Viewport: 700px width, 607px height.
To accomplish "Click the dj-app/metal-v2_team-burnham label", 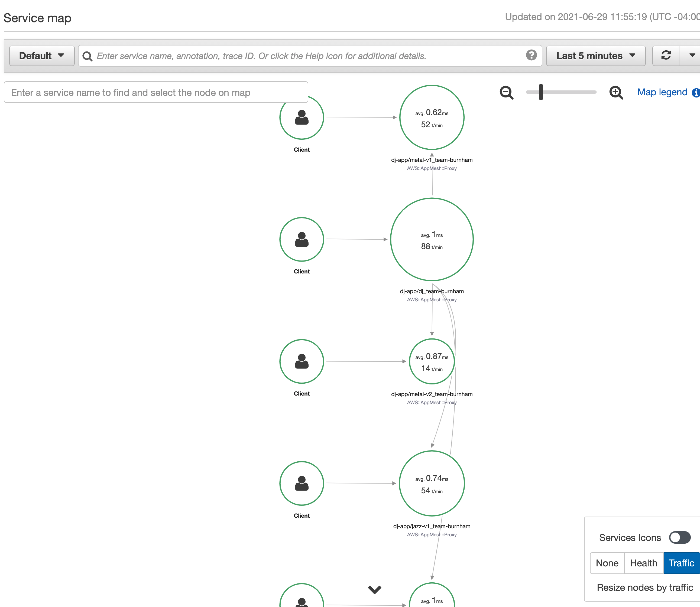I will (432, 394).
